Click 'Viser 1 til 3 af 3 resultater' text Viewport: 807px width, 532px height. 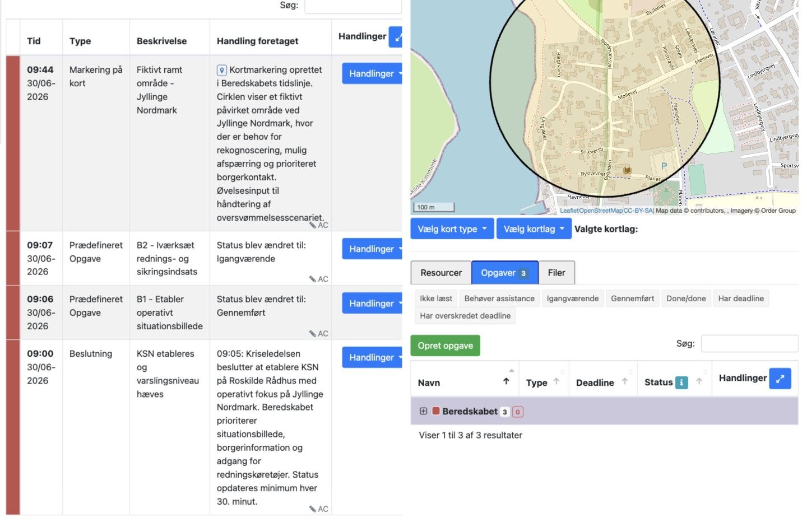tap(471, 435)
